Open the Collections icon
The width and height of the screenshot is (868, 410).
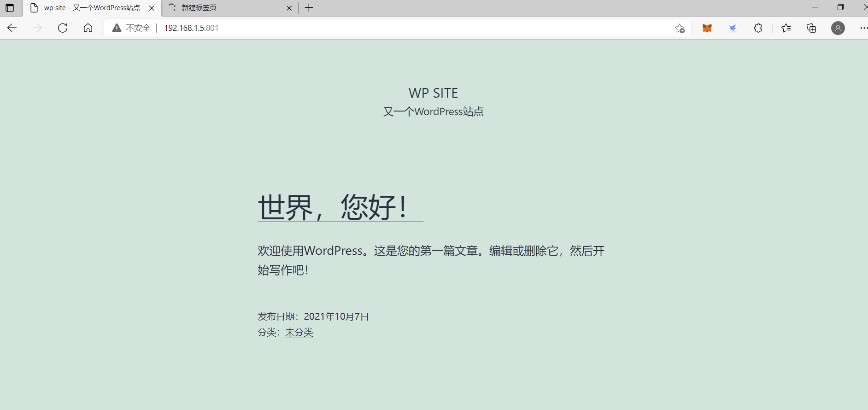coord(811,28)
